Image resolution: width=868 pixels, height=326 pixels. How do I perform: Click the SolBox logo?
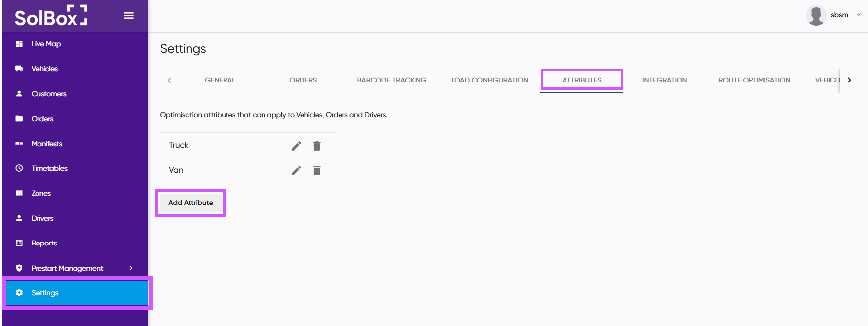[51, 16]
